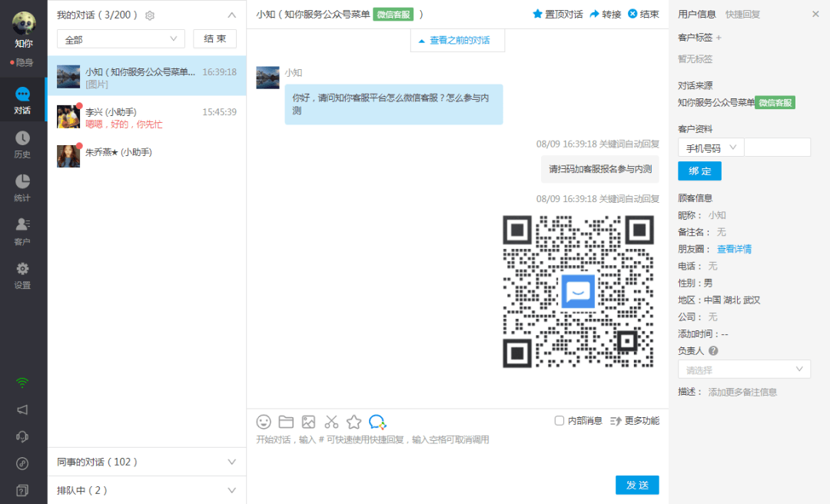830x504 pixels.
Task: Open the emoji picker
Action: (x=264, y=422)
